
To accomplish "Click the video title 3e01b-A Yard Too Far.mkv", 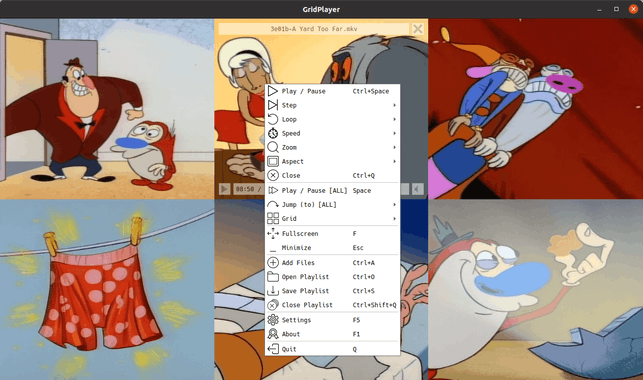I will coord(314,29).
